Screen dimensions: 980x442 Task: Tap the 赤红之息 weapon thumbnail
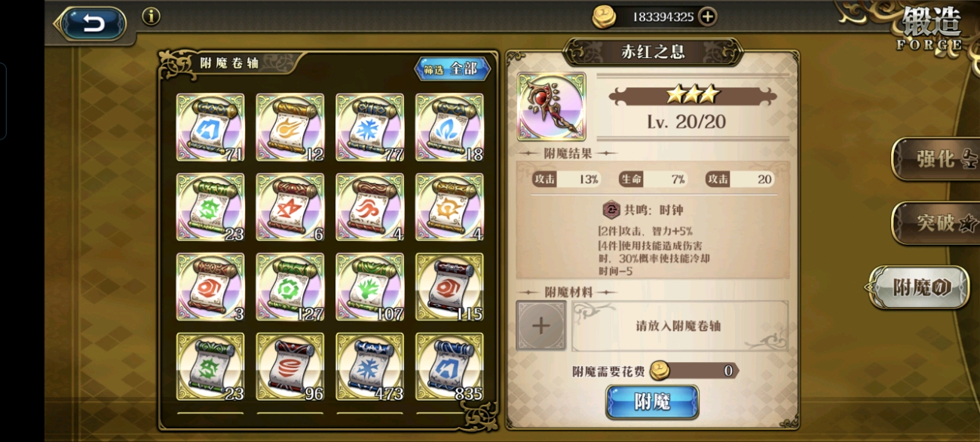[x=551, y=106]
